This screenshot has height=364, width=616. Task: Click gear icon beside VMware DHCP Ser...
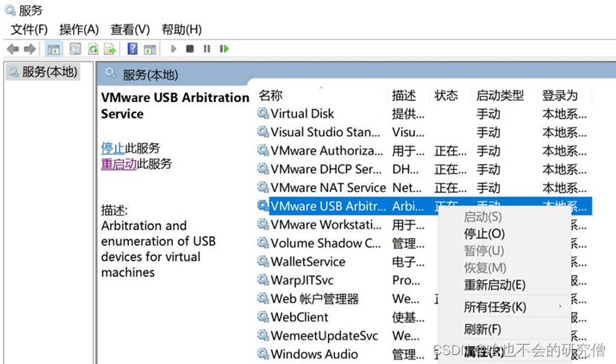click(263, 168)
